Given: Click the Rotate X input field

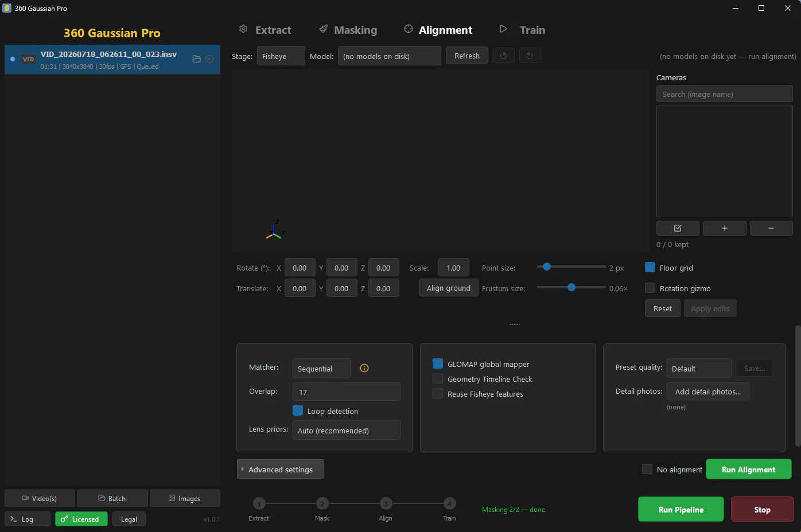Looking at the screenshot, I should tap(300, 267).
